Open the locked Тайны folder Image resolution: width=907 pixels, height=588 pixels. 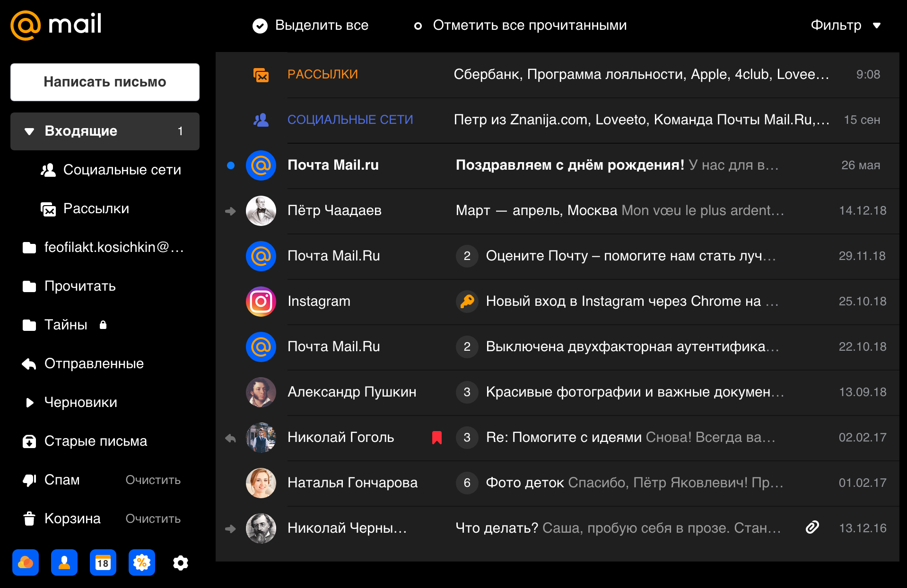pyautogui.click(x=65, y=325)
